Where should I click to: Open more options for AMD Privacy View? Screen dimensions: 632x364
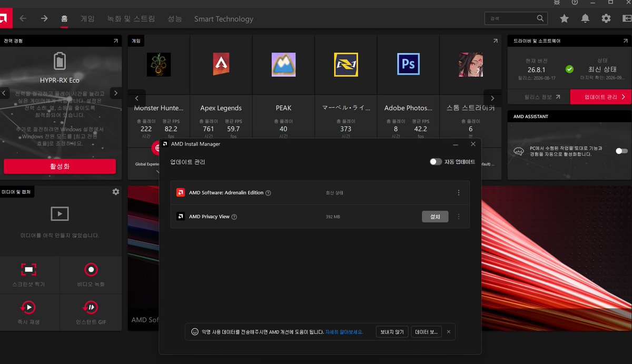(x=459, y=217)
